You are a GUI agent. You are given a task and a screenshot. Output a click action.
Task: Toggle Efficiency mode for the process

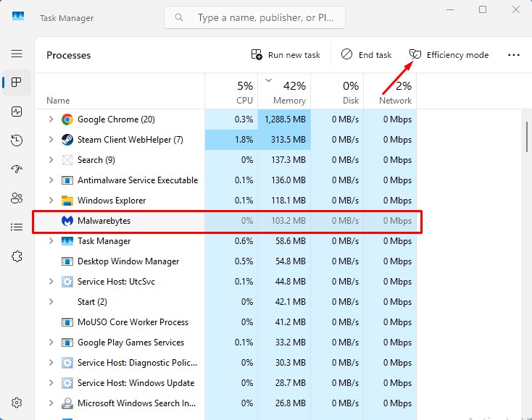point(449,55)
